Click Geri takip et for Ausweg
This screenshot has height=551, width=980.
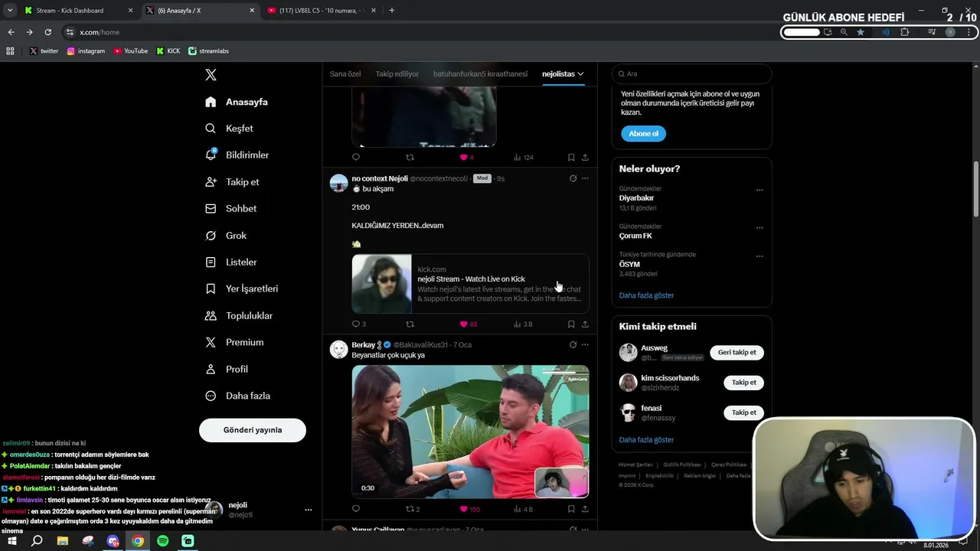coord(737,353)
